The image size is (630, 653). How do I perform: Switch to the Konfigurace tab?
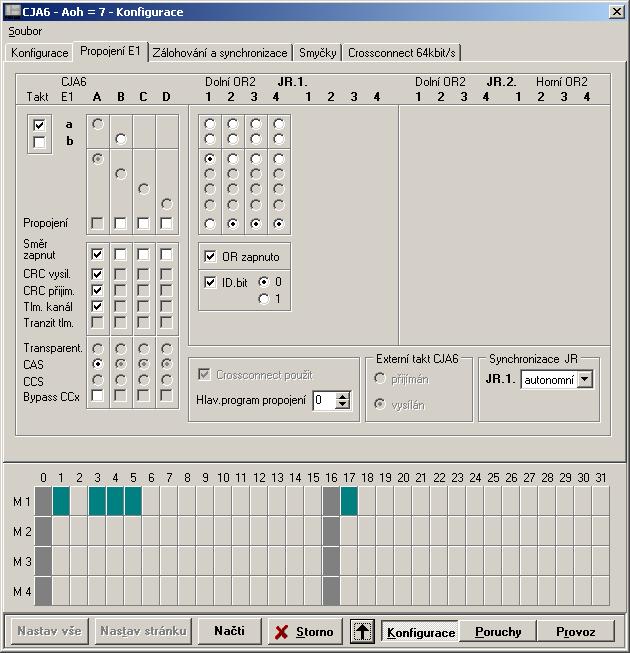(40, 53)
